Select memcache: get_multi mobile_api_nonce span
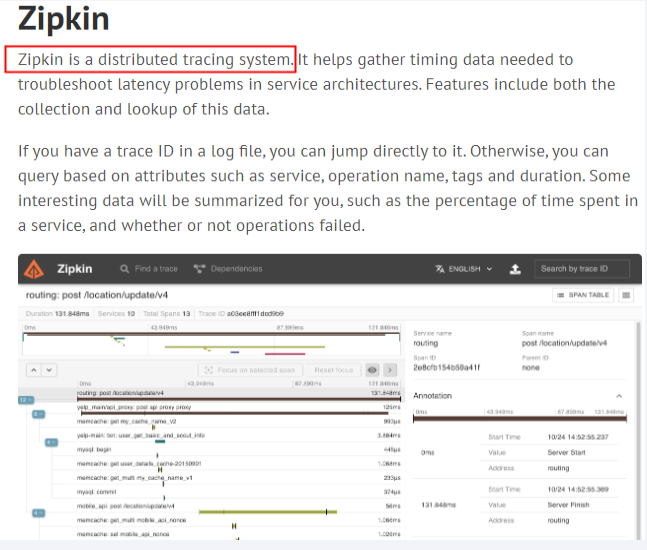The width and height of the screenshot is (647, 550). (238, 522)
